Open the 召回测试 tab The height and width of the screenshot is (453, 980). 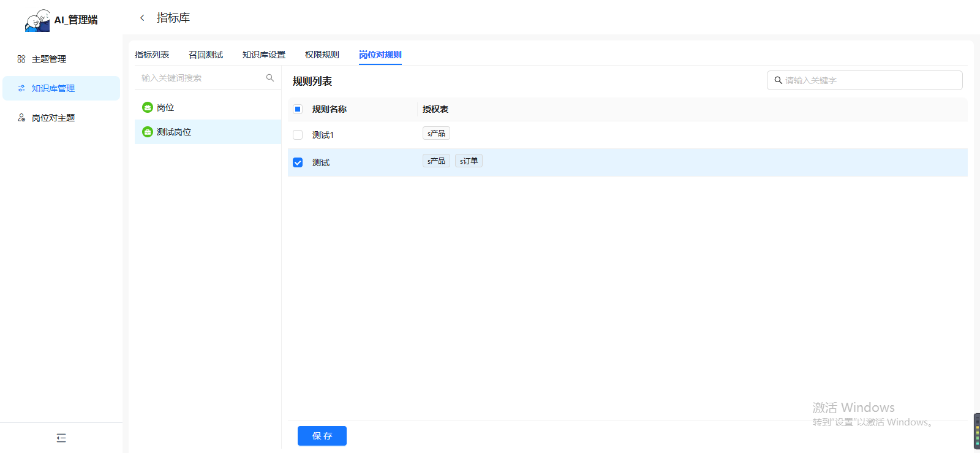206,55
